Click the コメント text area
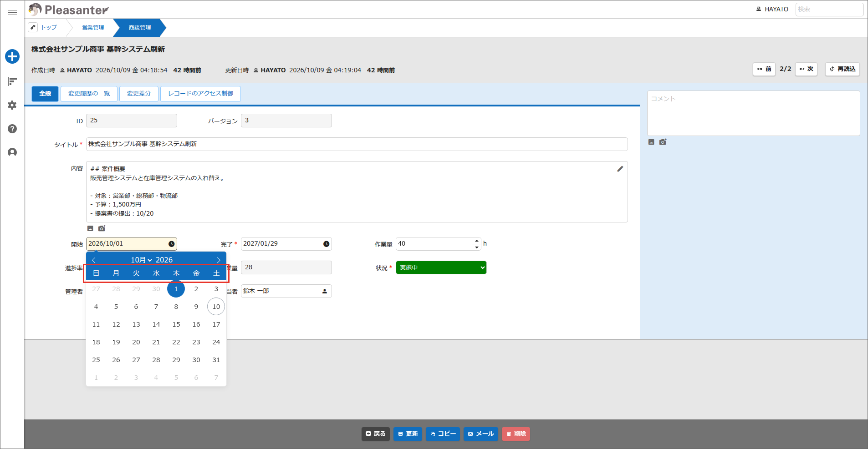This screenshot has height=449, width=868. [754, 113]
